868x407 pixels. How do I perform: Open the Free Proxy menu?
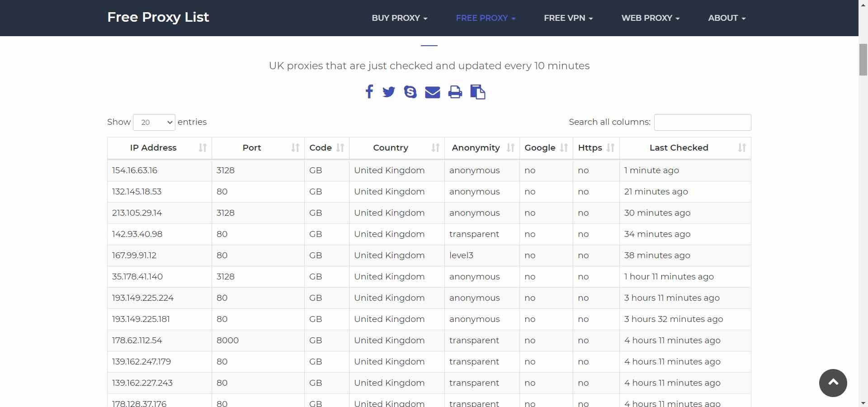486,18
